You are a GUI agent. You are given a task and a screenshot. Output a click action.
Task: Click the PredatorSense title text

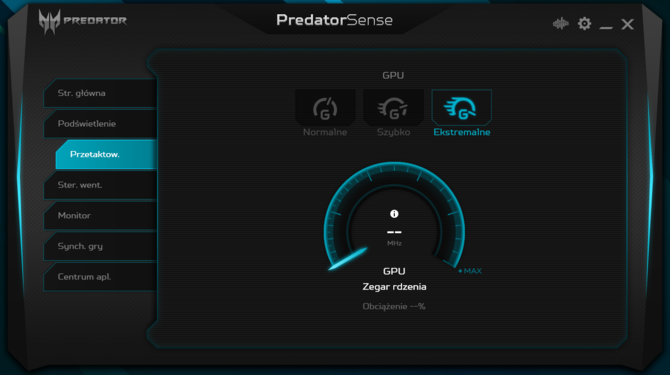click(x=335, y=20)
